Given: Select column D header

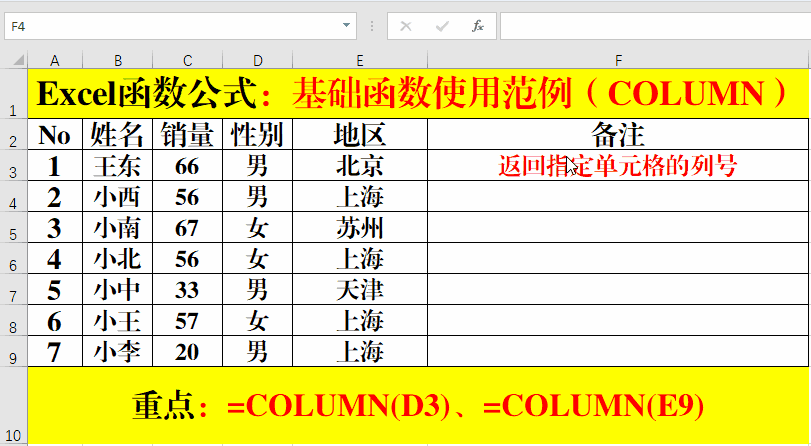Looking at the screenshot, I should [258, 61].
